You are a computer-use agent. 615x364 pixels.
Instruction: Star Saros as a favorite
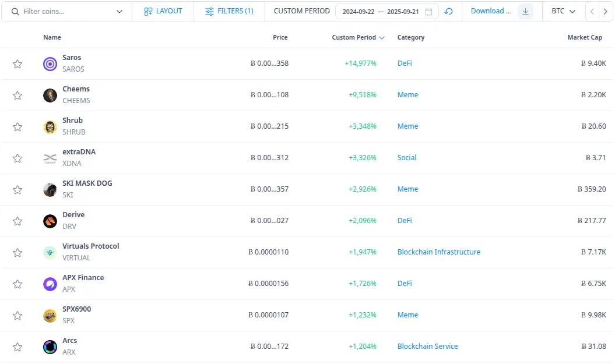coord(17,63)
